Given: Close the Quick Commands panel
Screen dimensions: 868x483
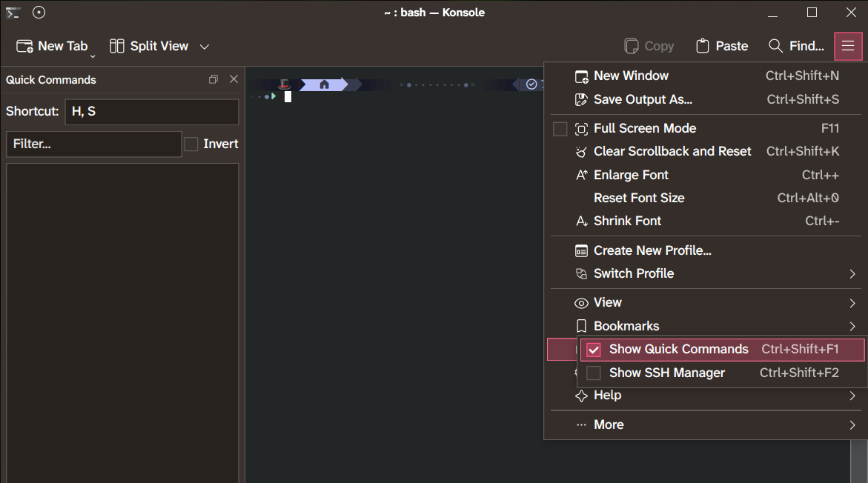Looking at the screenshot, I should [x=233, y=79].
